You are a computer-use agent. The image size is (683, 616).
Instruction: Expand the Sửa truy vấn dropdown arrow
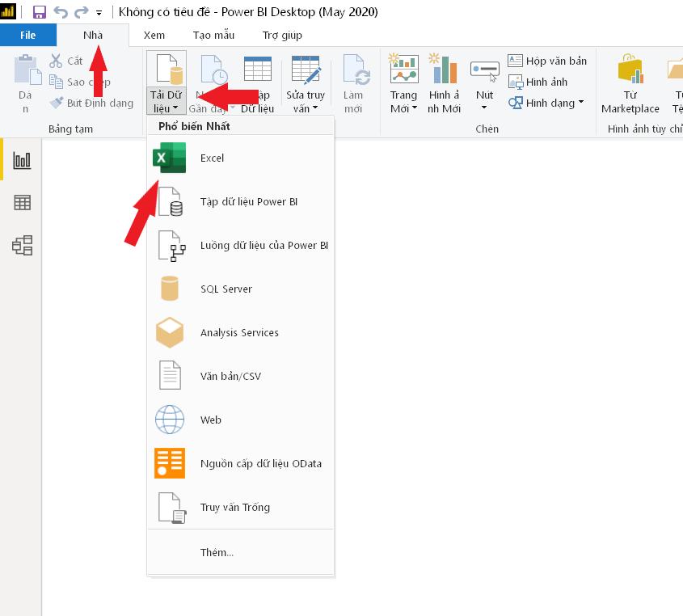[315, 108]
